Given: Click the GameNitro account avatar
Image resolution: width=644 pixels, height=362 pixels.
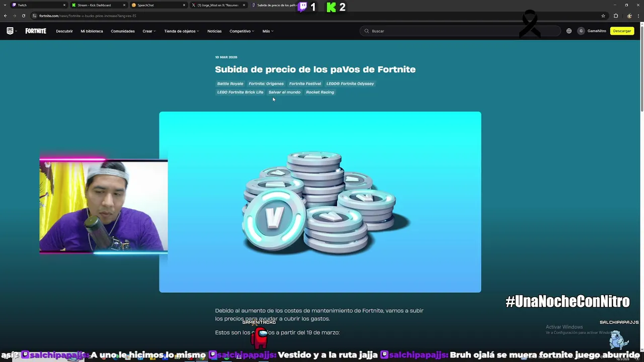Looking at the screenshot, I should pyautogui.click(x=581, y=31).
